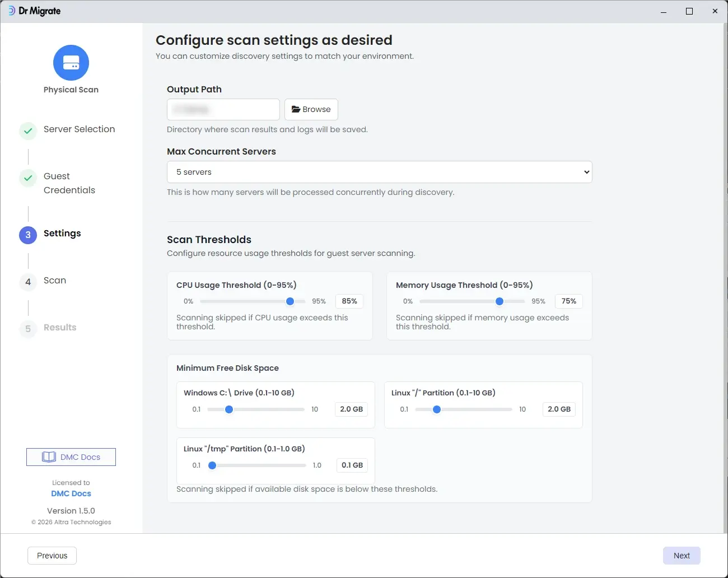The height and width of the screenshot is (578, 728).
Task: Click the Physical Scan server icon
Action: coord(71,63)
